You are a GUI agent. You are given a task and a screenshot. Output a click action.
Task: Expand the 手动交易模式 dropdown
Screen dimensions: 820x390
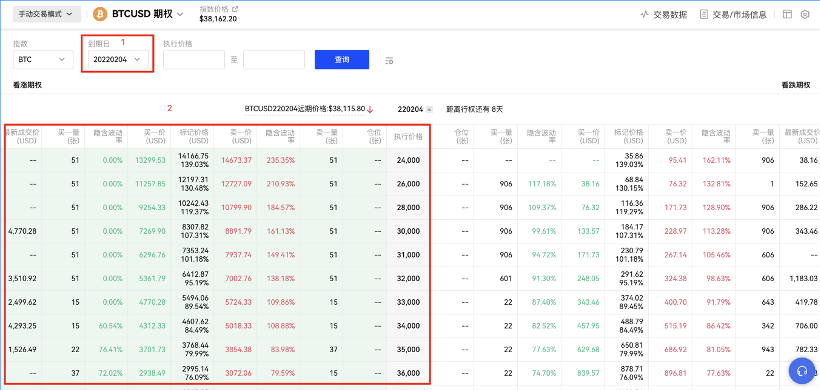[x=47, y=14]
